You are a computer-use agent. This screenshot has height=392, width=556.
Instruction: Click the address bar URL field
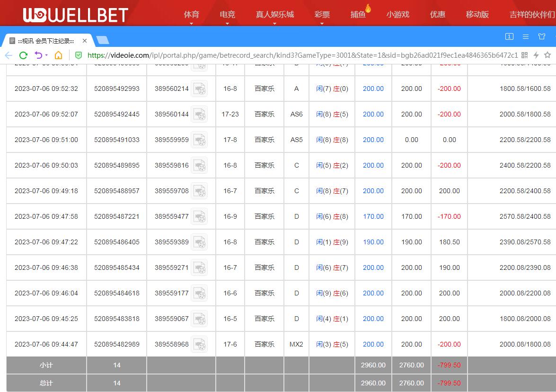tap(302, 55)
